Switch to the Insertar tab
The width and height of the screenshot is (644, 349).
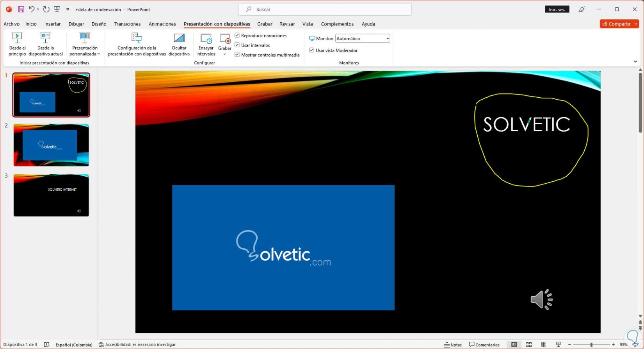pyautogui.click(x=53, y=24)
